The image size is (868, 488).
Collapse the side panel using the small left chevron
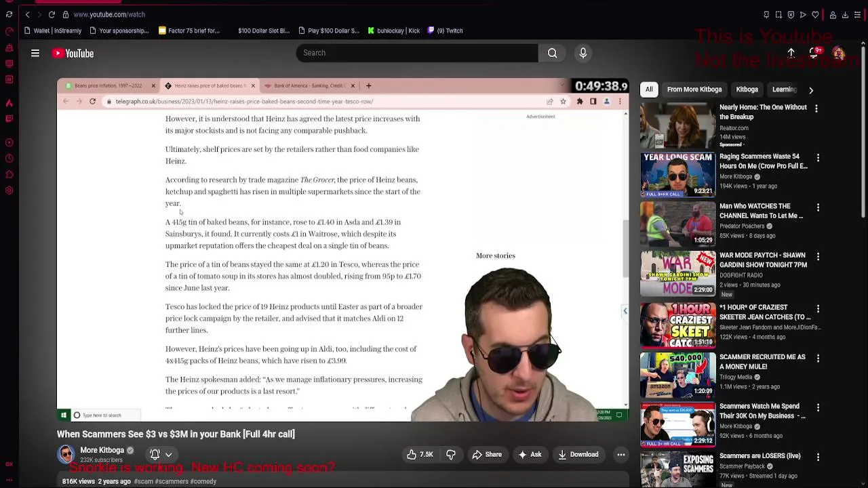coord(625,310)
